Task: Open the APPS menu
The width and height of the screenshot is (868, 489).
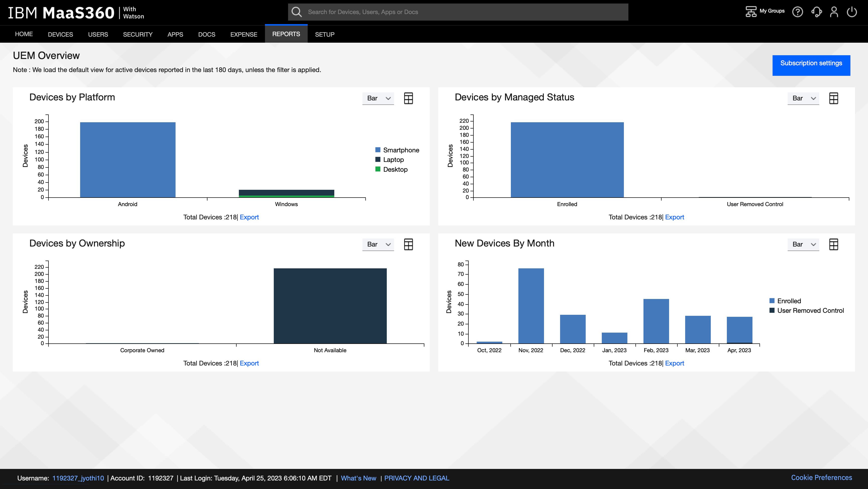Action: (x=175, y=34)
